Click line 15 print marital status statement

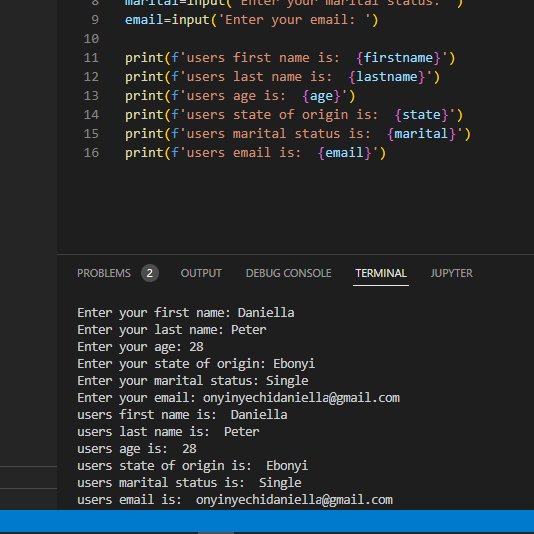(x=298, y=134)
